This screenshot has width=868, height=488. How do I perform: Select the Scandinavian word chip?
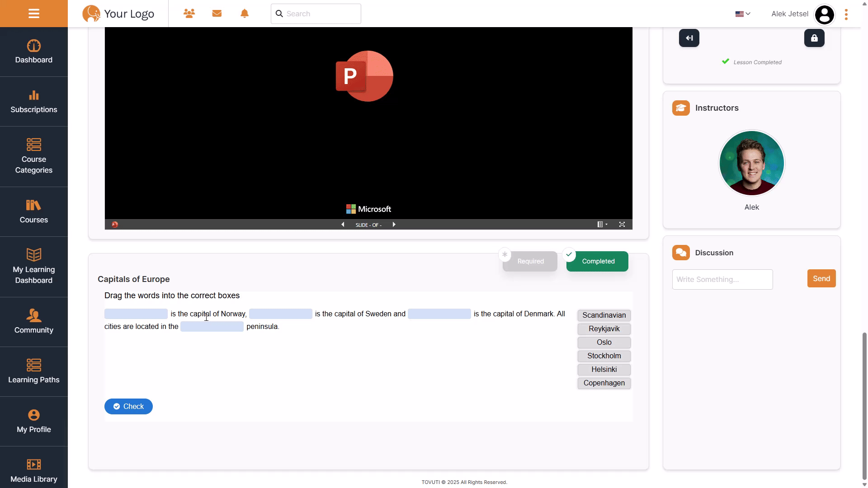point(604,315)
